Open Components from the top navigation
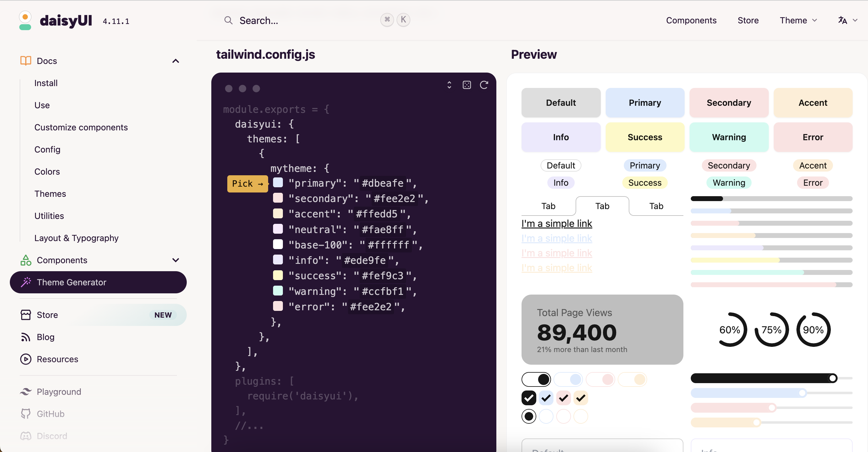The height and width of the screenshot is (452, 868). 691,20
